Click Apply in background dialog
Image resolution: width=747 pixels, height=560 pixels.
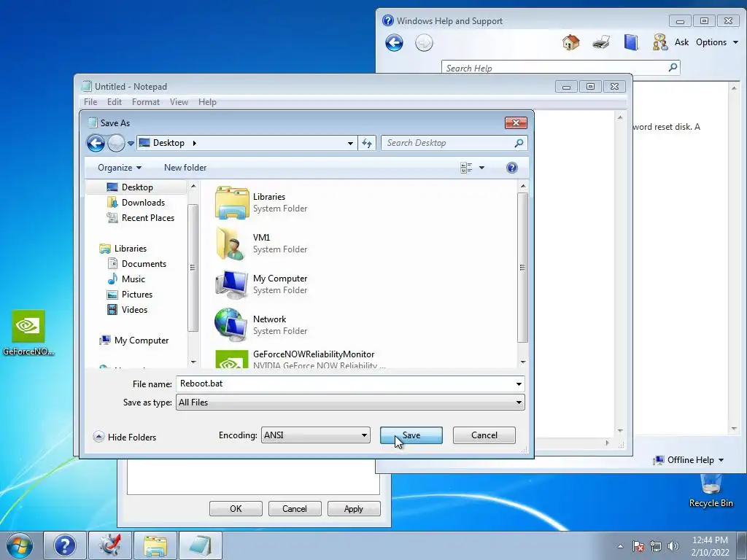pyautogui.click(x=354, y=508)
